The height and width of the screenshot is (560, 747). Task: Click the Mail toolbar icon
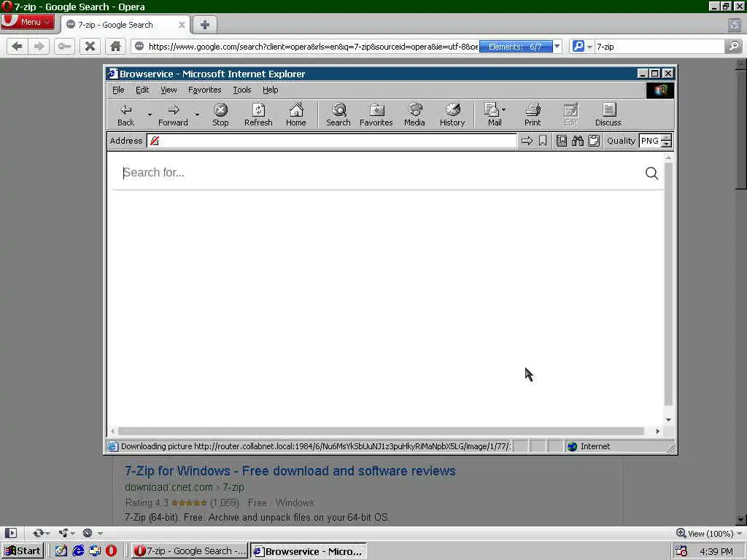[x=492, y=115]
